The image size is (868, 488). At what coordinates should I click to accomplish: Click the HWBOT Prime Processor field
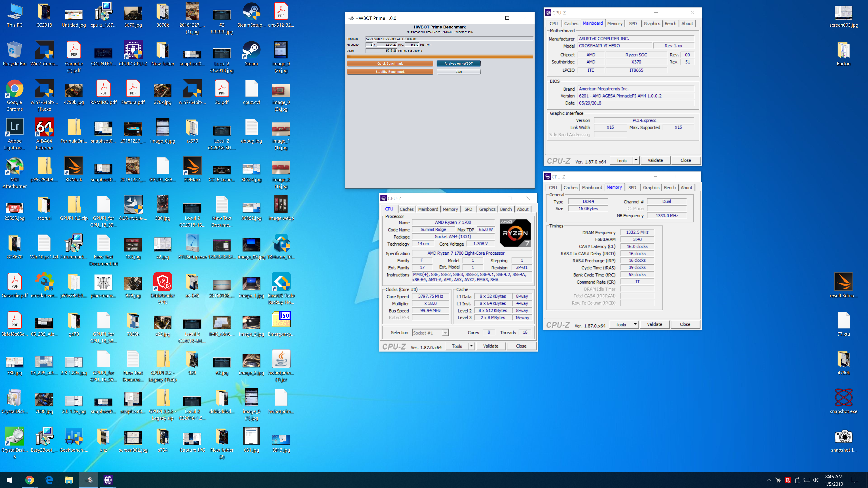click(x=449, y=38)
